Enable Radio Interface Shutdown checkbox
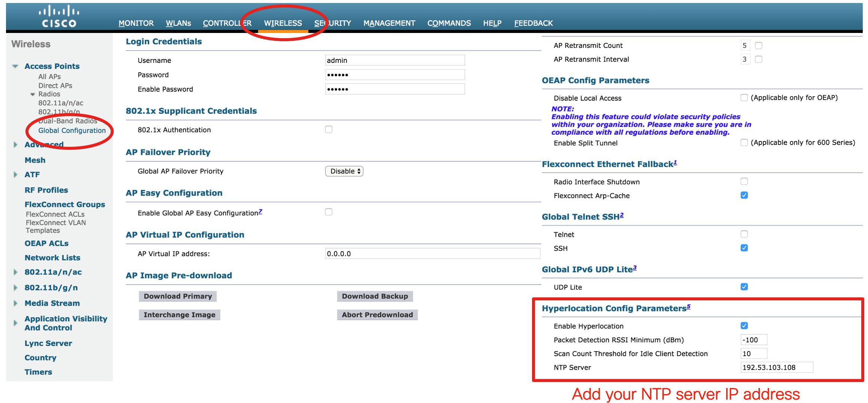Screen dimensions: 868x403 pyautogui.click(x=744, y=181)
